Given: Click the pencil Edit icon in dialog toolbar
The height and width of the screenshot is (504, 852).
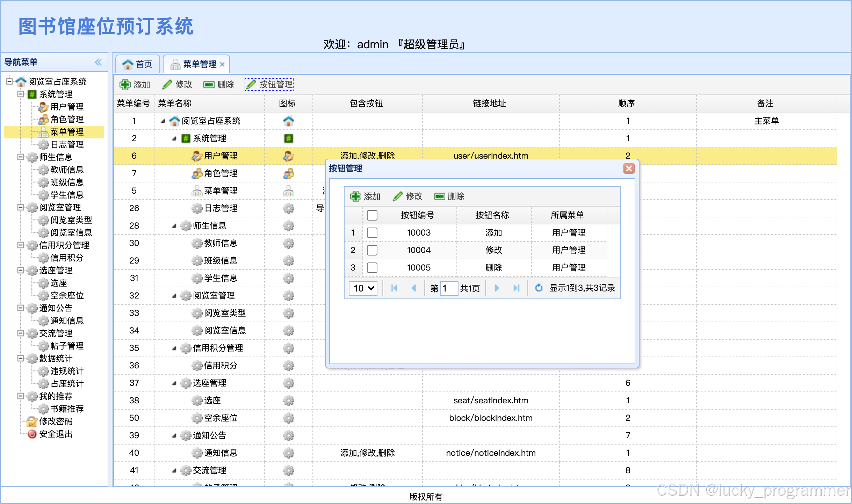Looking at the screenshot, I should pyautogui.click(x=397, y=196).
